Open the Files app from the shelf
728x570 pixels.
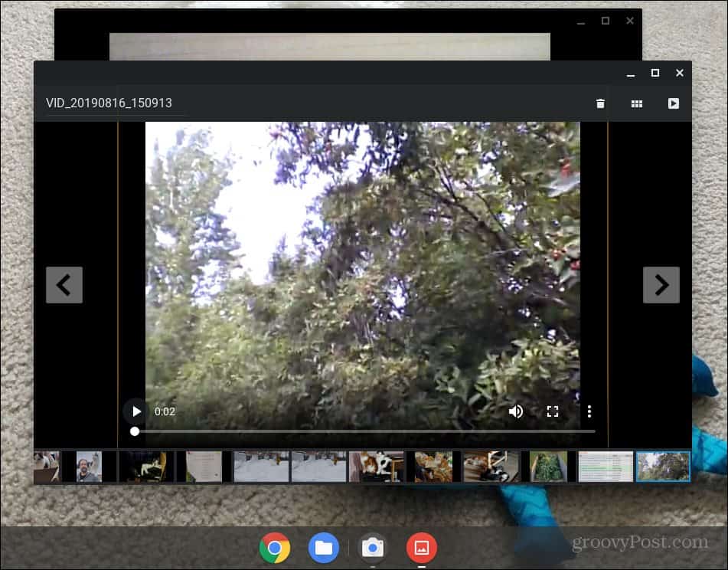[324, 548]
